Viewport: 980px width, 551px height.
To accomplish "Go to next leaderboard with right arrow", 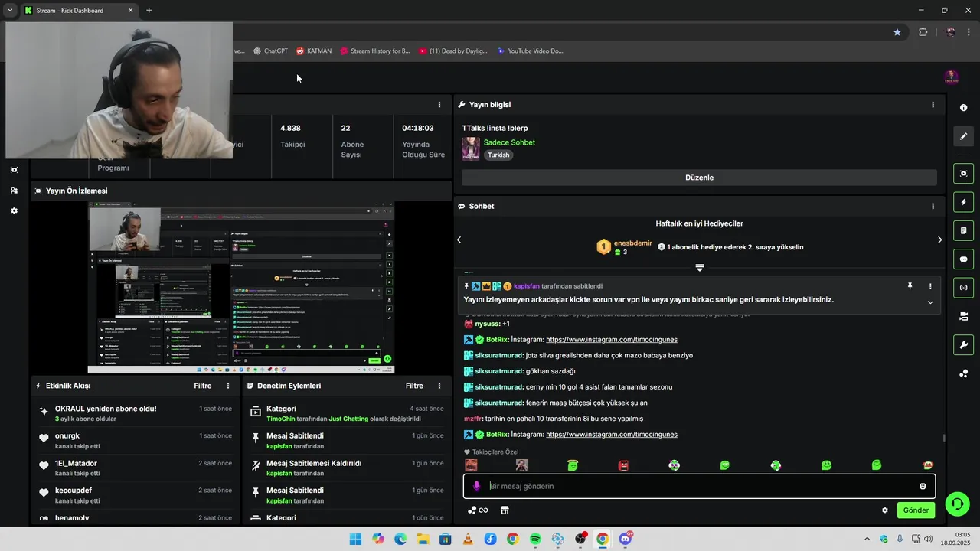I will coord(940,240).
